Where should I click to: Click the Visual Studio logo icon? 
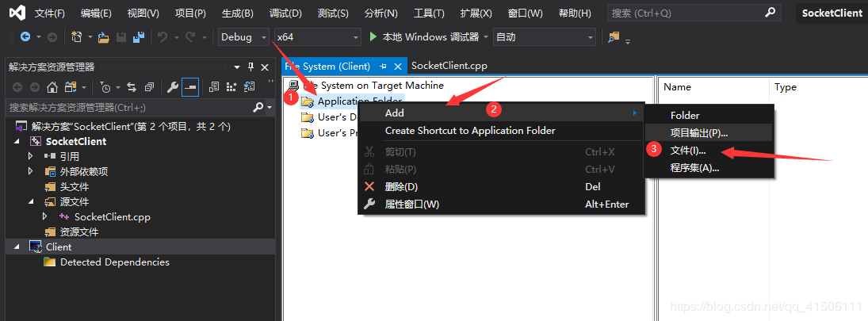18,13
